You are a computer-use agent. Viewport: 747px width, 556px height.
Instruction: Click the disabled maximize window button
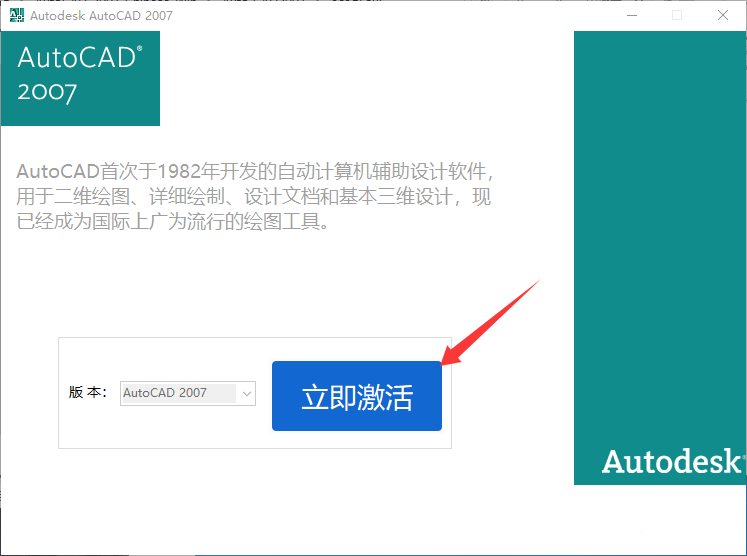pos(677,15)
